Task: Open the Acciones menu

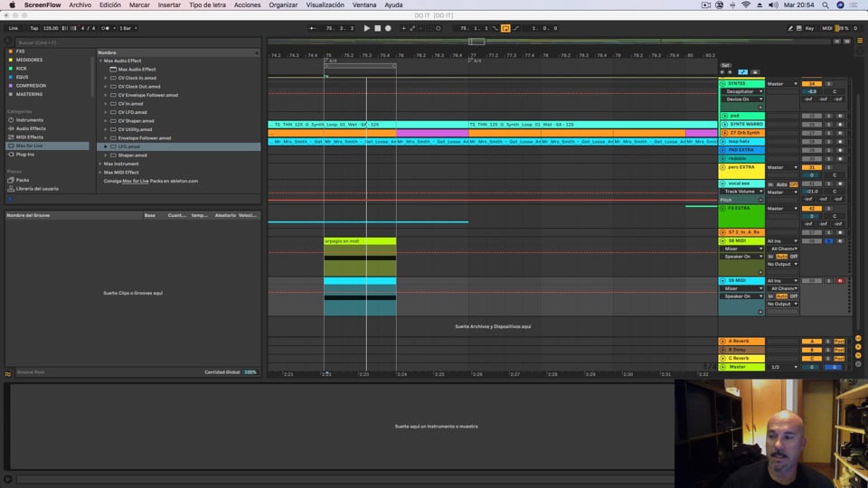Action: click(247, 5)
